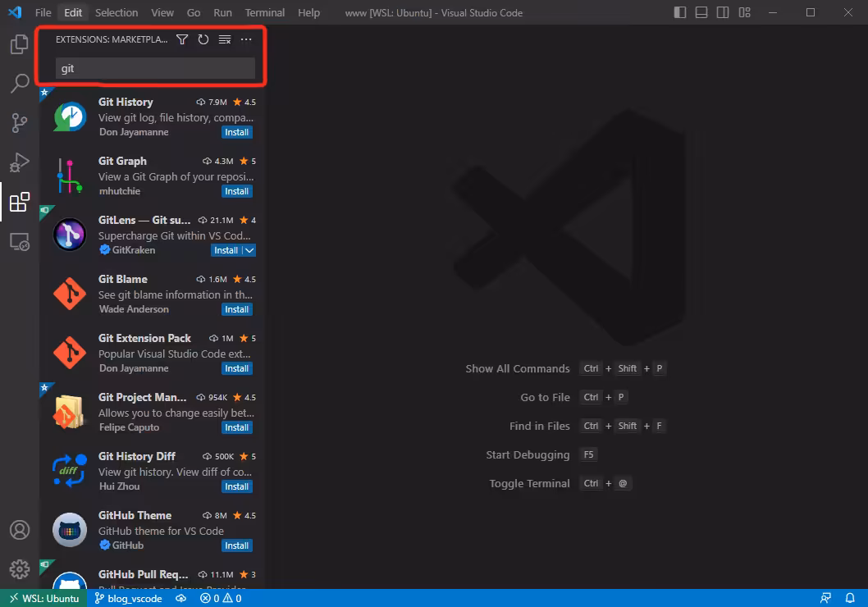Open the Selection menu
Image resolution: width=868 pixels, height=607 pixels.
coord(116,12)
